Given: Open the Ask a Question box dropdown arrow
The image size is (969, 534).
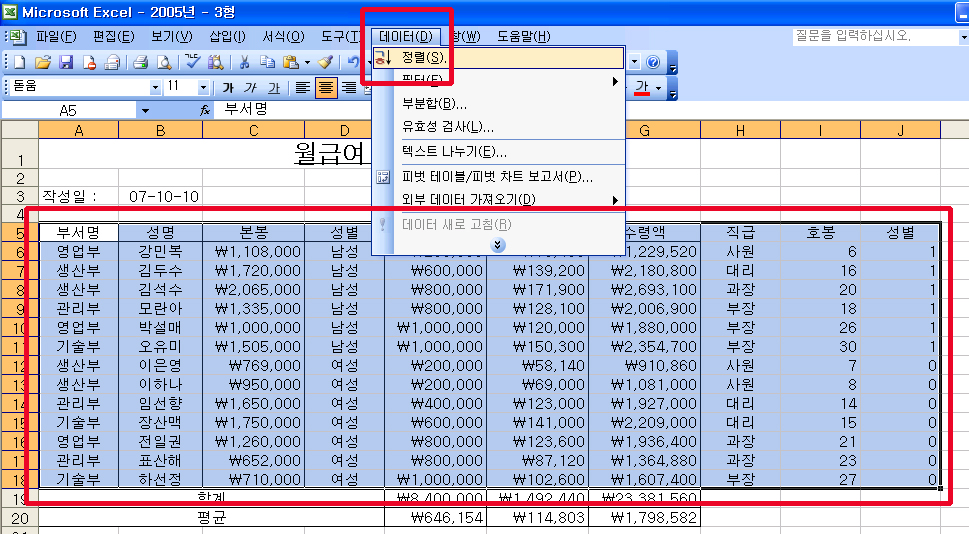Looking at the screenshot, I should pos(963,37).
